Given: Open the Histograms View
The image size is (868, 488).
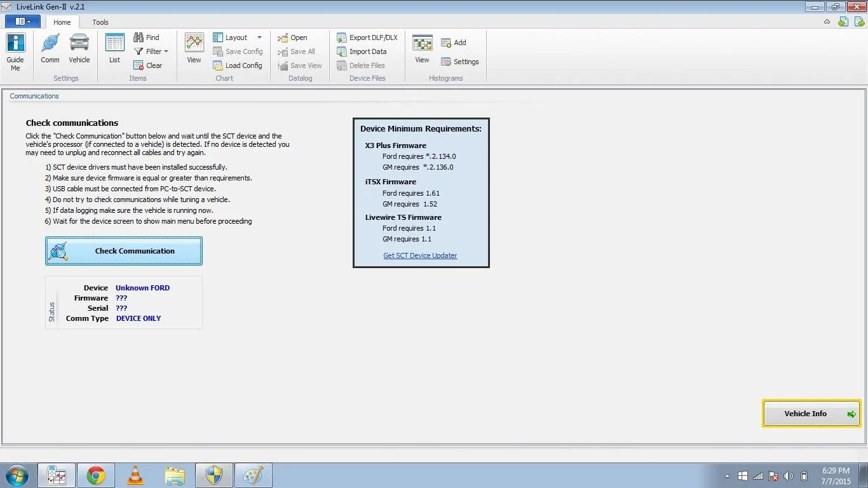Looking at the screenshot, I should [x=422, y=49].
